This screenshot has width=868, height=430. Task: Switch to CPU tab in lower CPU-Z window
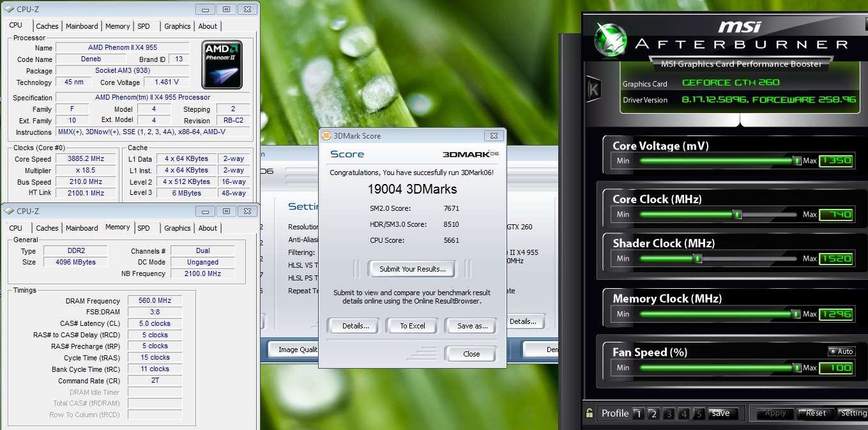(16, 228)
